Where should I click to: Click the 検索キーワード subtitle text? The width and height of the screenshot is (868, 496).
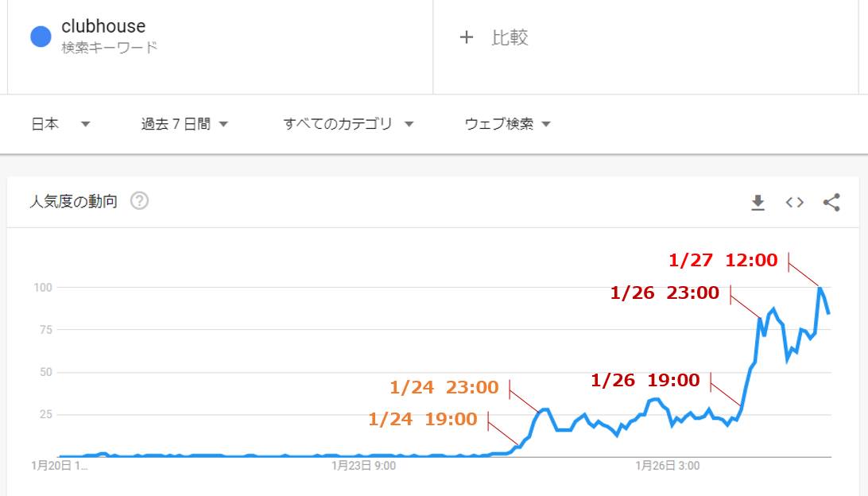109,48
